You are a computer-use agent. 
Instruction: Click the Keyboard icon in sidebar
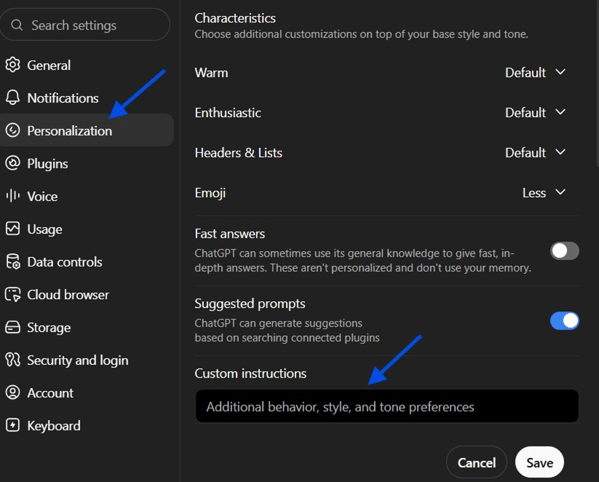point(13,425)
